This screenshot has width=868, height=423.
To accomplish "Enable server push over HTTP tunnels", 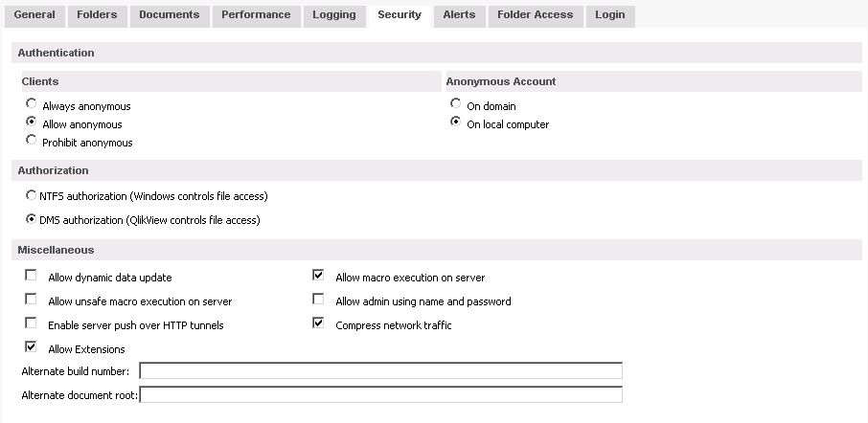I will (31, 324).
